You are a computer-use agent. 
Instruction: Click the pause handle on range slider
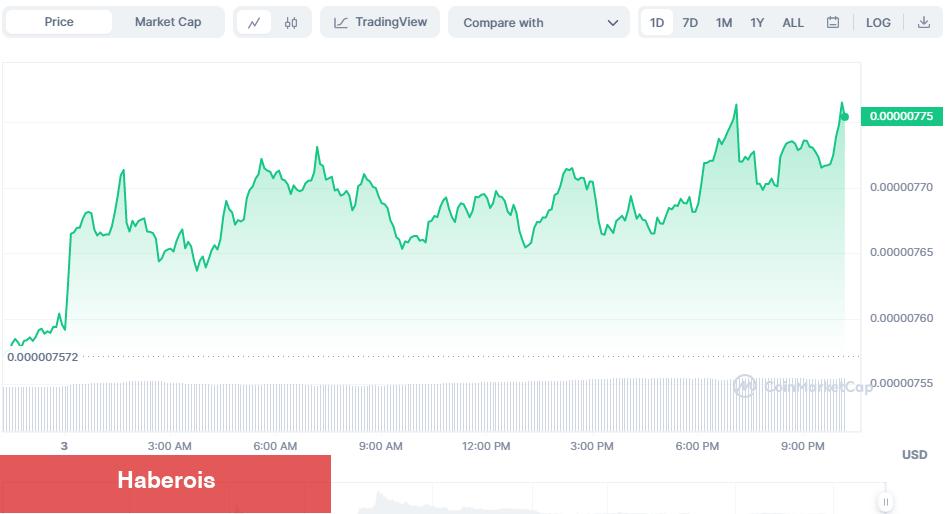[886, 502]
